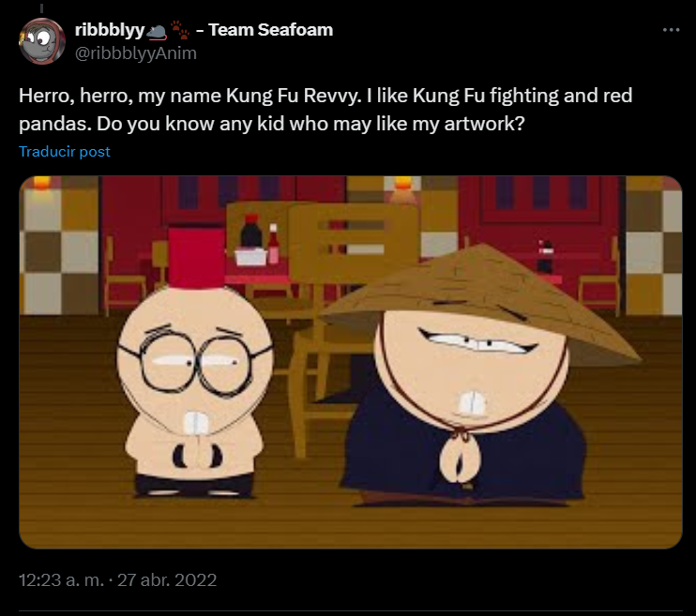Click the second line mentioning pandas artwork
This screenshot has width=696, height=616.
[272, 124]
